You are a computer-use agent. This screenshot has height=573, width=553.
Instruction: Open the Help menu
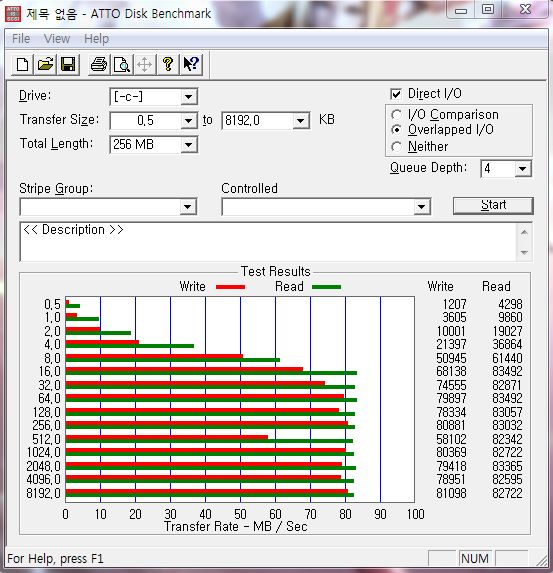click(96, 39)
